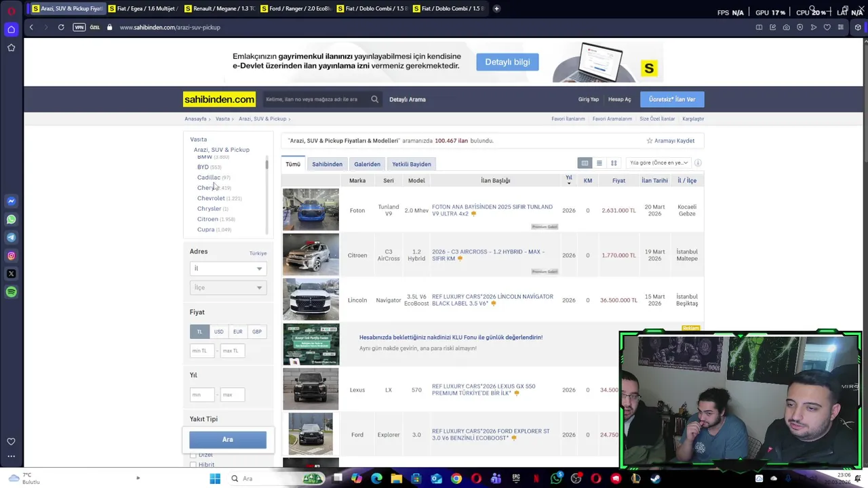Open Chrome from the Windows taskbar
This screenshot has width=868, height=488.
(x=456, y=479)
